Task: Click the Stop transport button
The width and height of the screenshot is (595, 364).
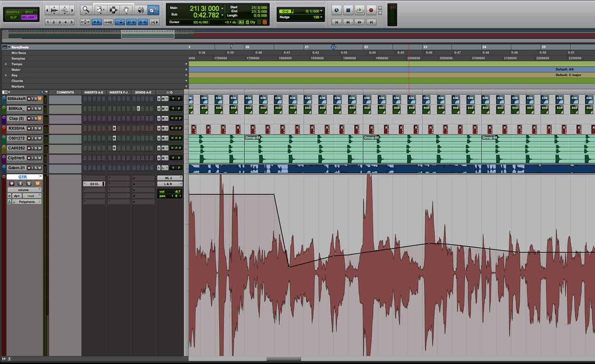Action: (x=348, y=10)
